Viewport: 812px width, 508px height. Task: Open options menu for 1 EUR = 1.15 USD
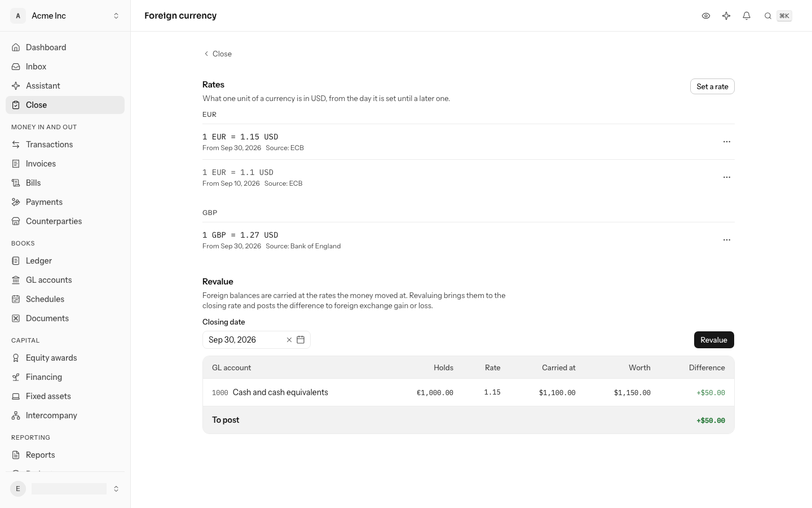pyautogui.click(x=727, y=142)
